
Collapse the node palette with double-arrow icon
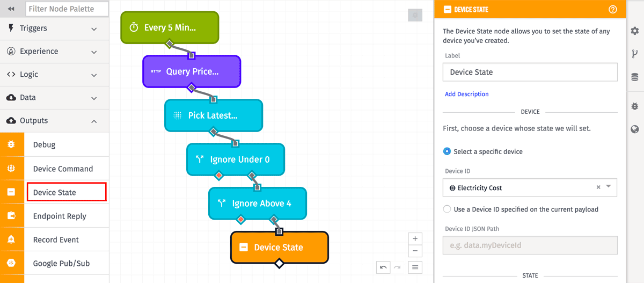coord(11,9)
